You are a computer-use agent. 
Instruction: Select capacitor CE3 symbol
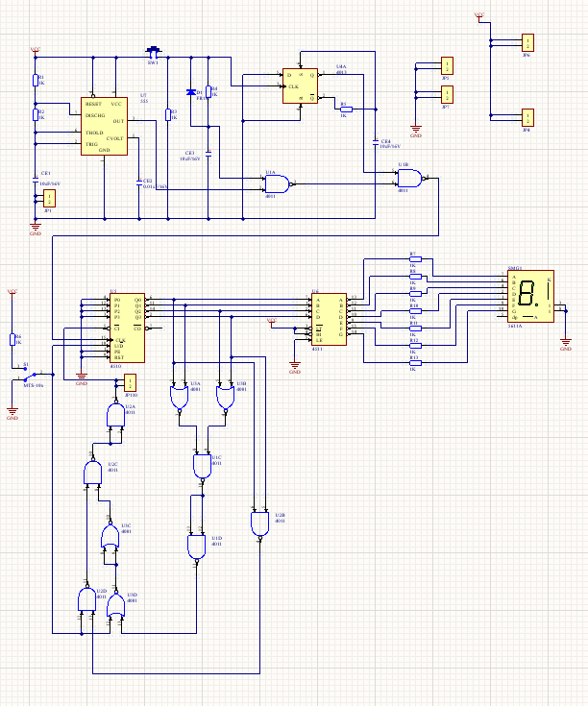208,154
